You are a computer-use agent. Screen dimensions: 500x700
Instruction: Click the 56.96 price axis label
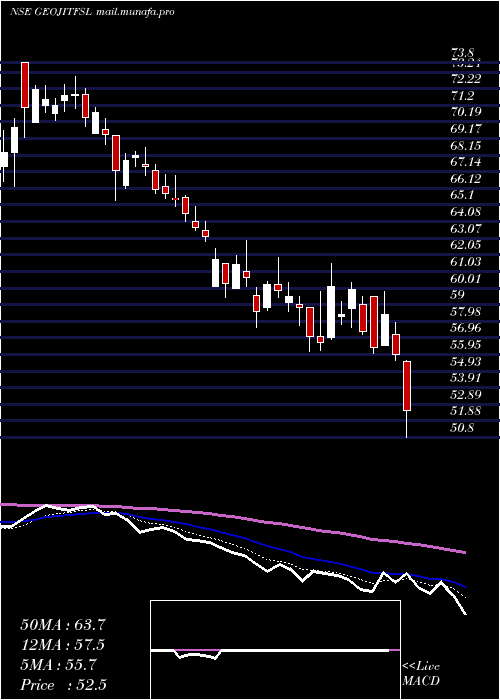[x=466, y=328]
